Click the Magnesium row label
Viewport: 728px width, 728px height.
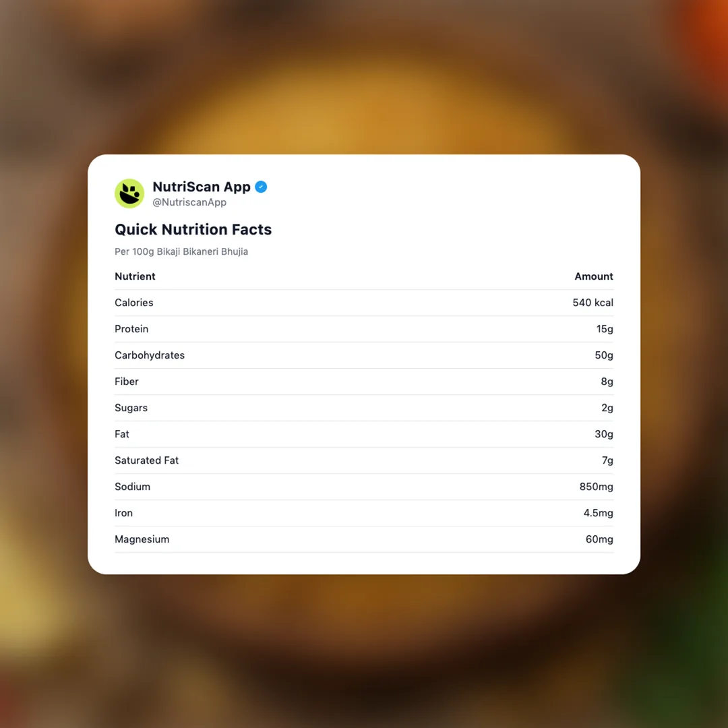(142, 539)
